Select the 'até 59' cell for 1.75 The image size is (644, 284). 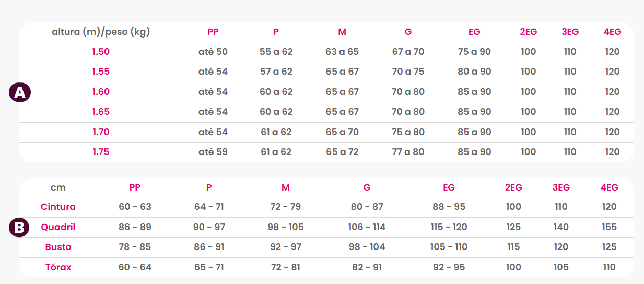coord(213,152)
